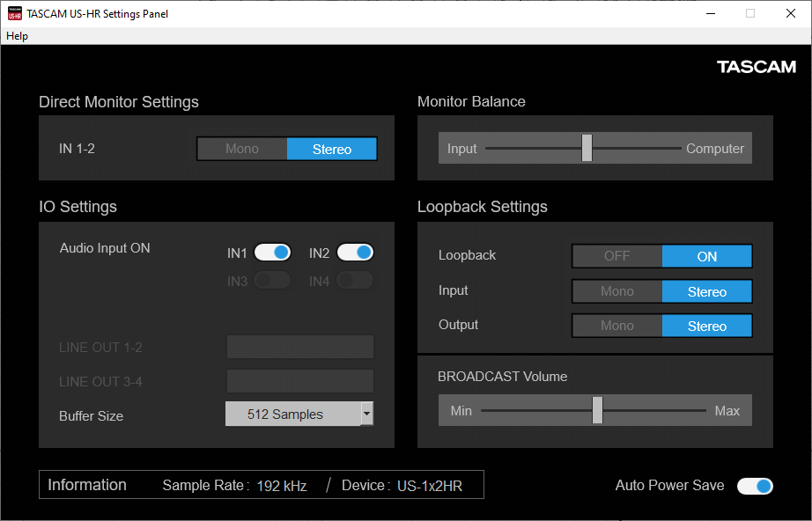Turn Loopback ON

[x=707, y=256]
